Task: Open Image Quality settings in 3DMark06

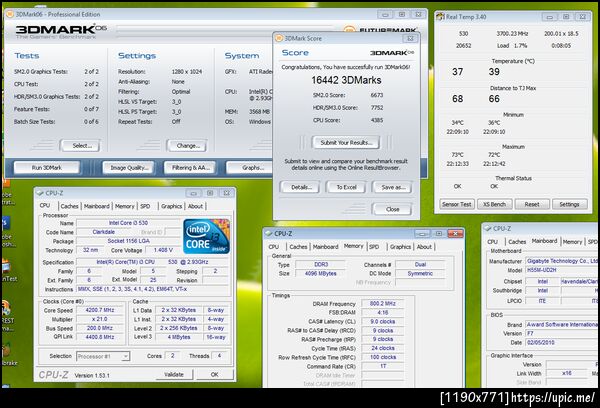Action: 129,168
